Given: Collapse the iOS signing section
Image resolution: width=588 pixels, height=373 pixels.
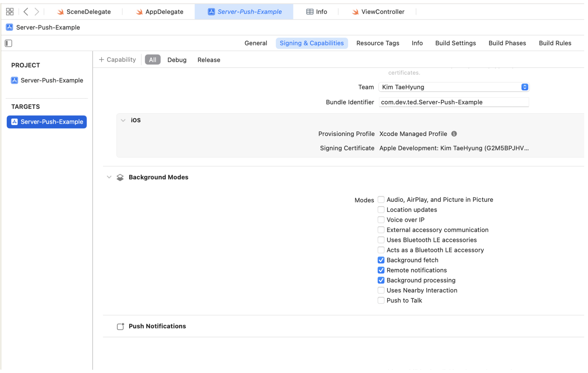Looking at the screenshot, I should click(123, 120).
